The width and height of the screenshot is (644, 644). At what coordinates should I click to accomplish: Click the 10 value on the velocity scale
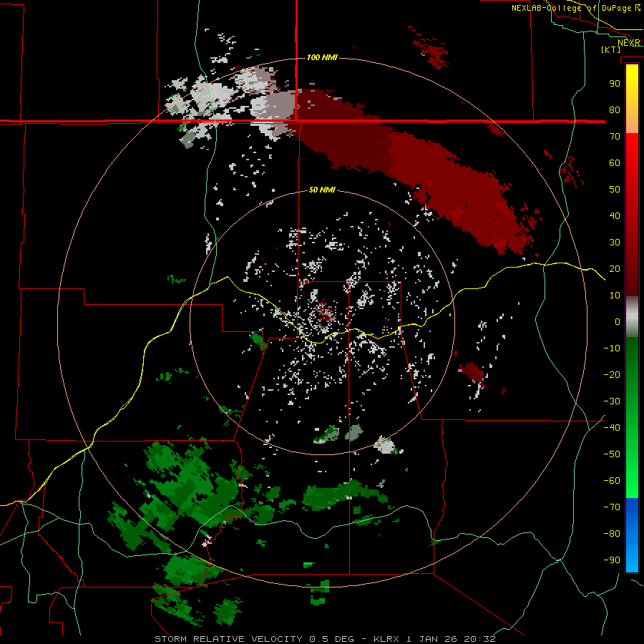[x=615, y=296]
